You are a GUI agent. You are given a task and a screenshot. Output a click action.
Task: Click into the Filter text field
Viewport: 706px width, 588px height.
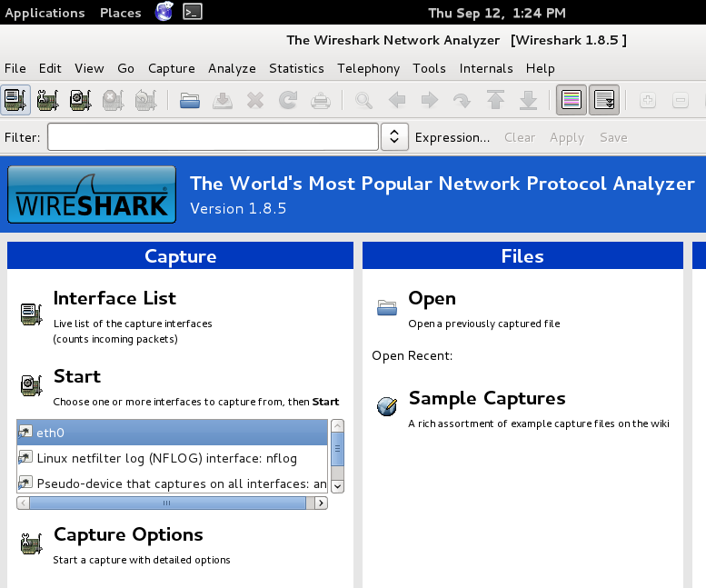(213, 137)
